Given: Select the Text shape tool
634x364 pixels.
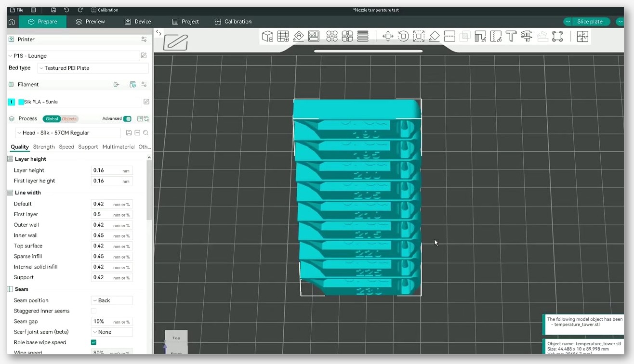Looking at the screenshot, I should click(511, 36).
